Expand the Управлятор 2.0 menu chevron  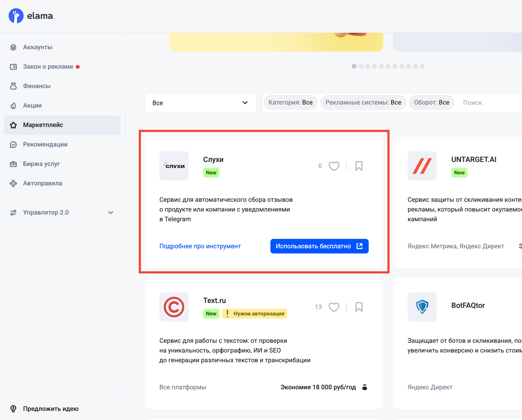coord(111,212)
